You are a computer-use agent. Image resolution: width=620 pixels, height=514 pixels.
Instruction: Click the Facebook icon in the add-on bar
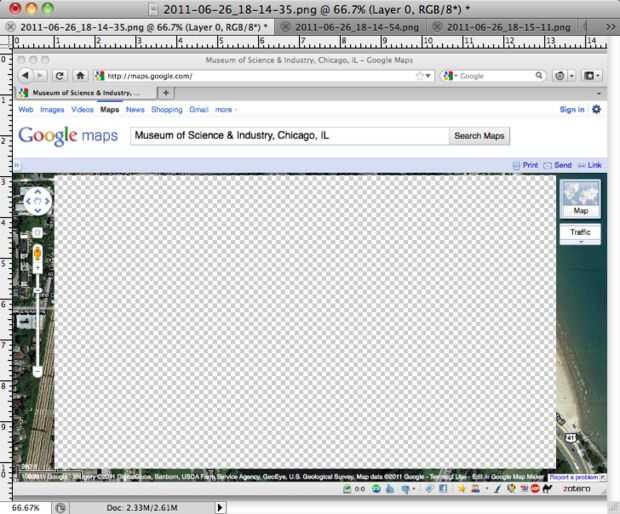click(443, 489)
